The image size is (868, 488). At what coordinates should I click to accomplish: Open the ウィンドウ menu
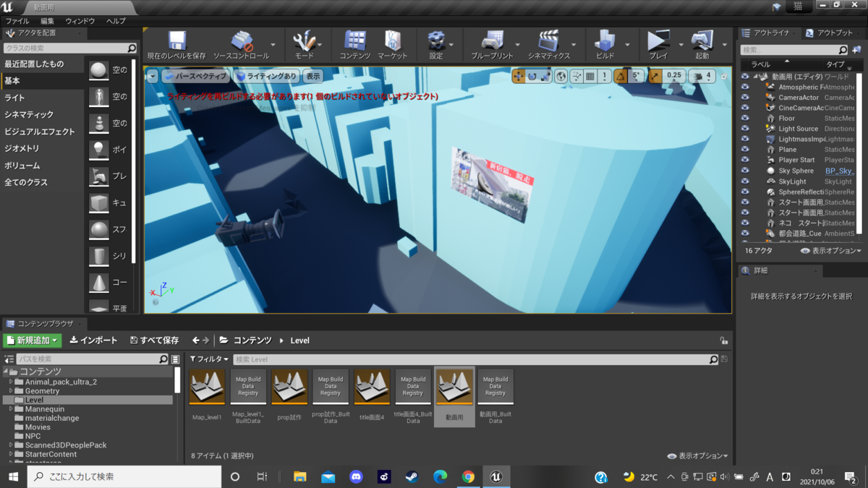click(x=80, y=21)
